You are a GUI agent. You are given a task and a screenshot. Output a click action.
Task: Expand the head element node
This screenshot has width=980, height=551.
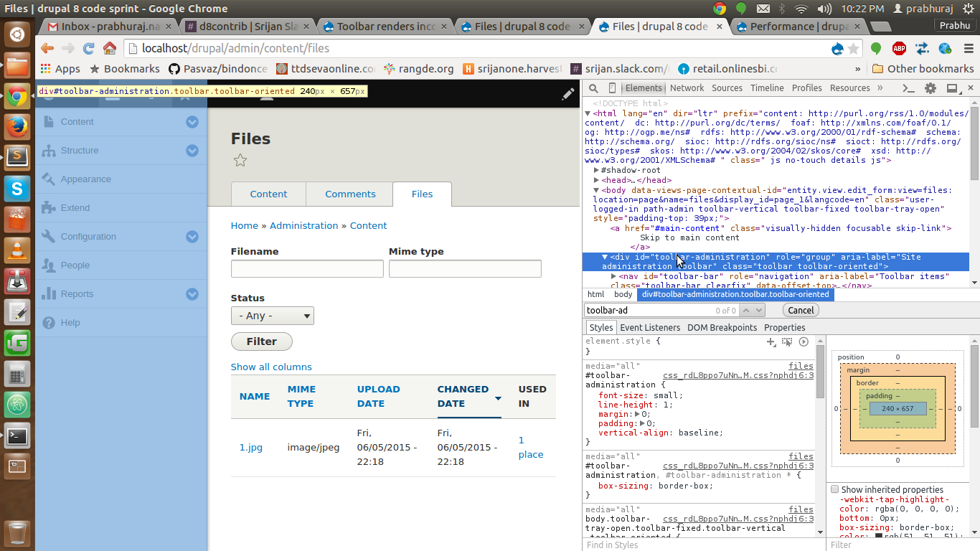tap(597, 180)
